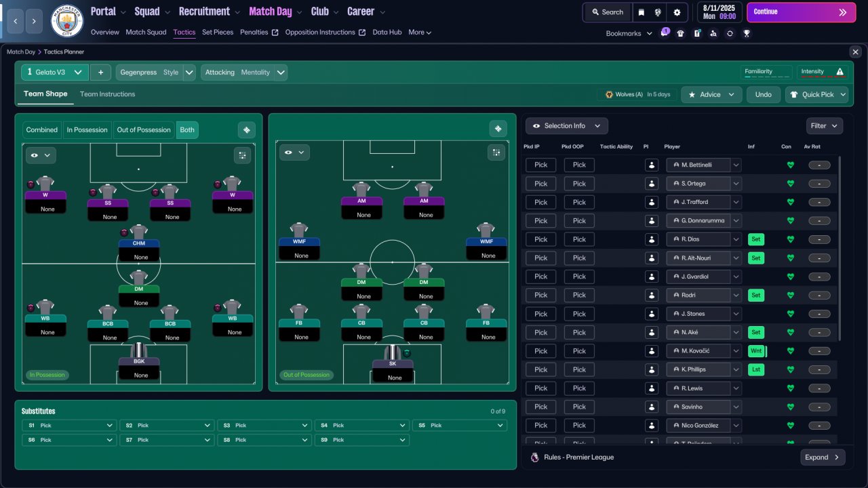Open the Selection Info view dropdown
This screenshot has height=488, width=868.
click(567, 125)
